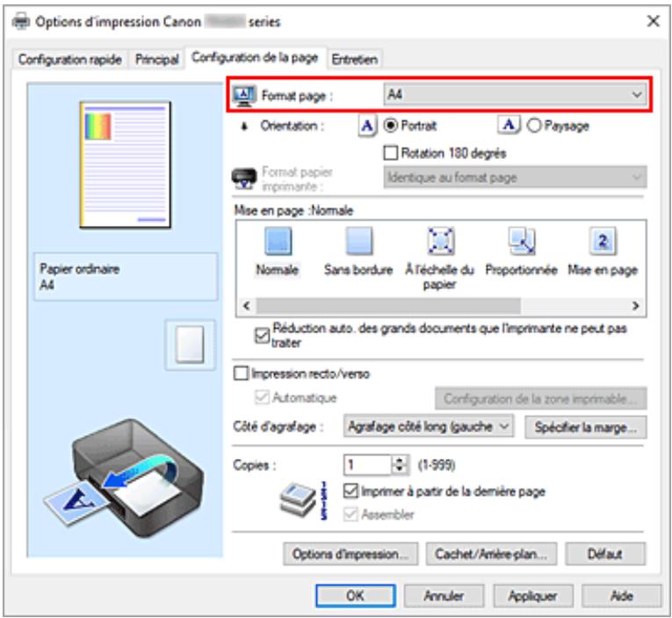
Task: Open Cachet/Arrière-plan settings
Action: coord(492,554)
